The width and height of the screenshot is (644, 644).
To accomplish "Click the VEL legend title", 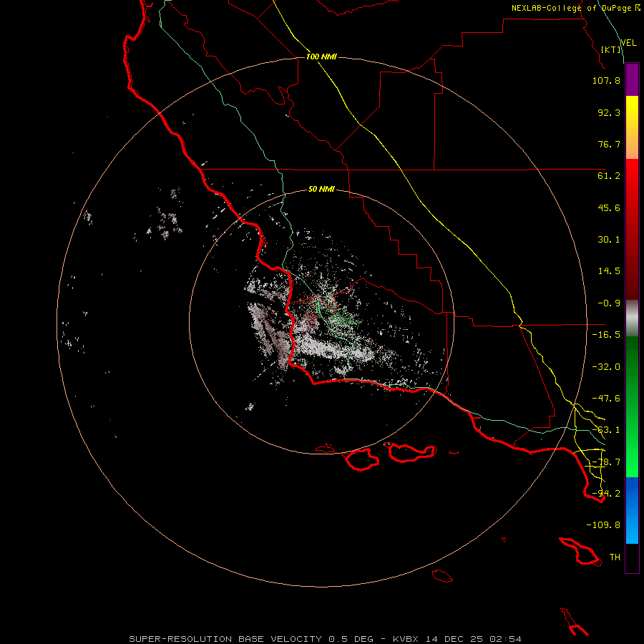I will tap(629, 43).
